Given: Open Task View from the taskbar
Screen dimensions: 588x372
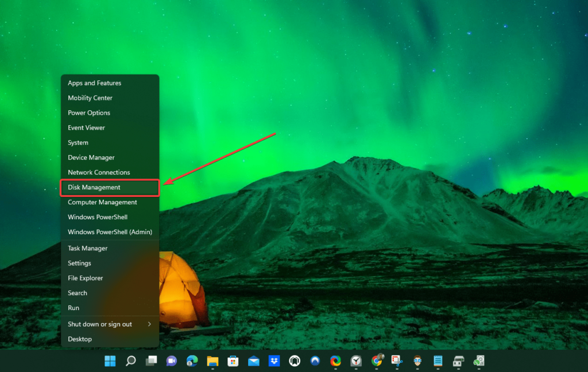Looking at the screenshot, I should tap(151, 361).
